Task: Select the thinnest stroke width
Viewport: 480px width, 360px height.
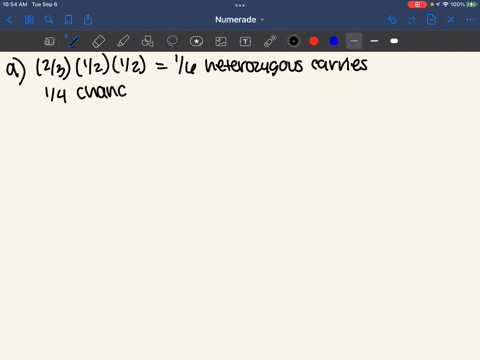Action: tap(354, 41)
